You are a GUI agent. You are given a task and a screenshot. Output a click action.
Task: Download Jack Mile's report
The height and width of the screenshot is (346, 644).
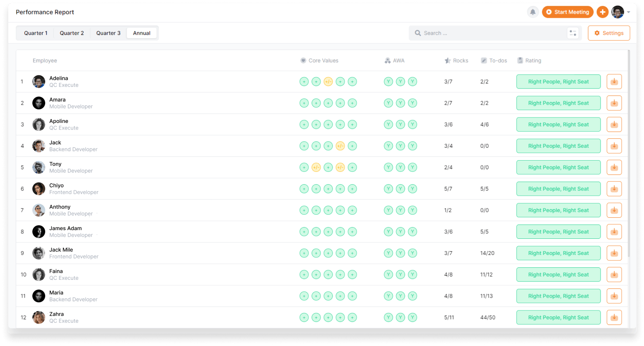pyautogui.click(x=614, y=253)
